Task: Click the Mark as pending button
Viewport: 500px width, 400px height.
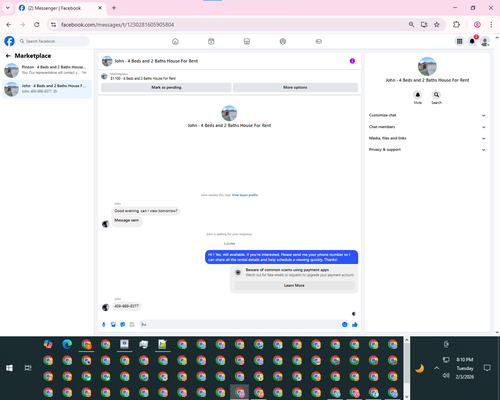Action: coord(166,87)
